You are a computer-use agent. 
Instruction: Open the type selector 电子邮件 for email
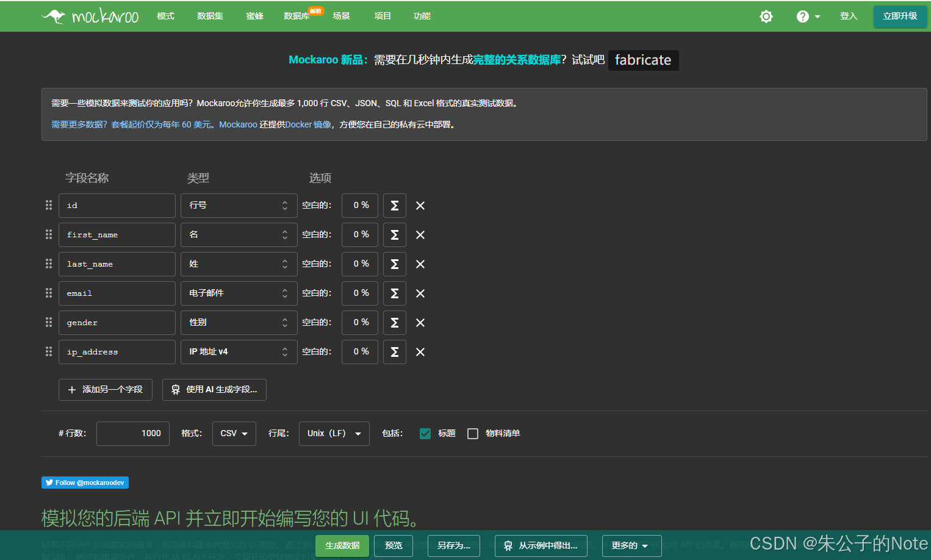239,293
